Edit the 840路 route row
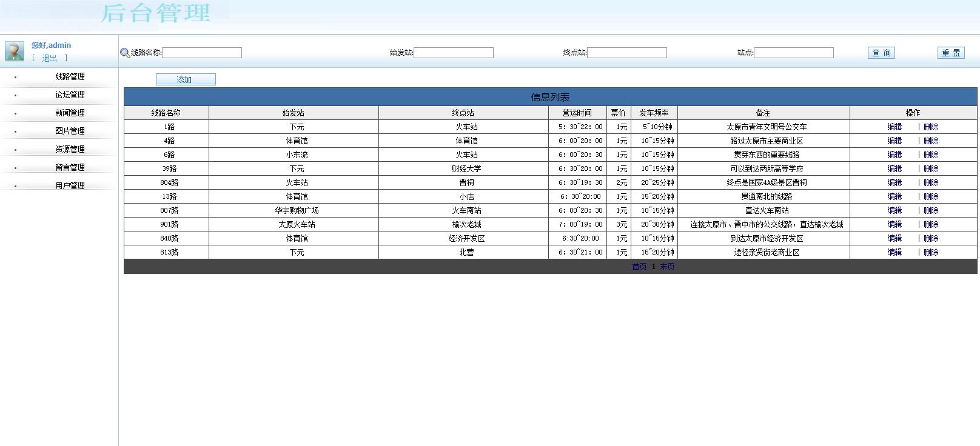Viewport: 980px width, 446px height. 894,238
